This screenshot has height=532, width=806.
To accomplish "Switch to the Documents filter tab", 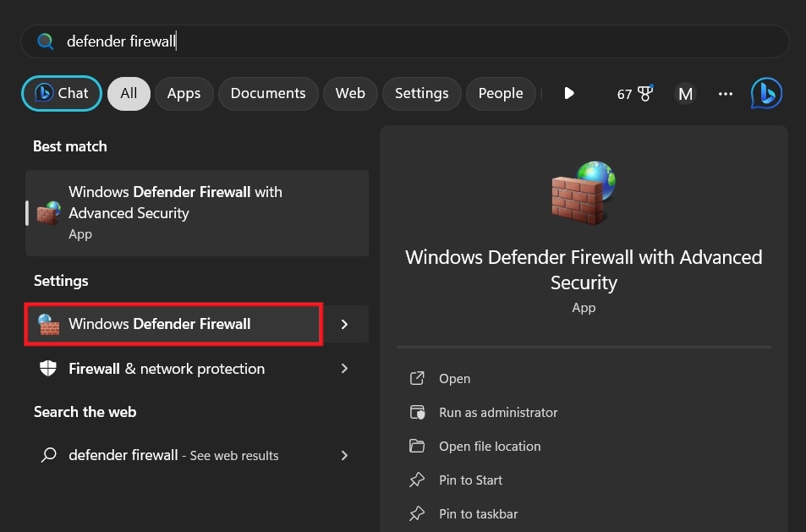I will click(x=268, y=93).
